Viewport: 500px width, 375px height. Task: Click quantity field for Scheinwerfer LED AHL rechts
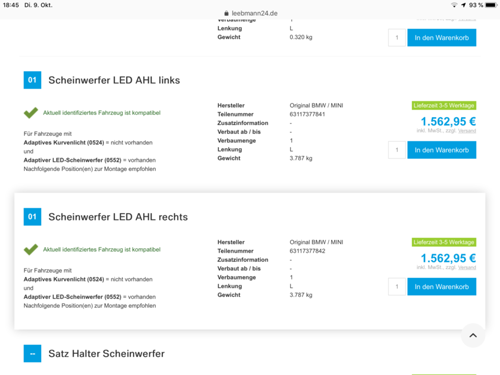click(x=397, y=287)
